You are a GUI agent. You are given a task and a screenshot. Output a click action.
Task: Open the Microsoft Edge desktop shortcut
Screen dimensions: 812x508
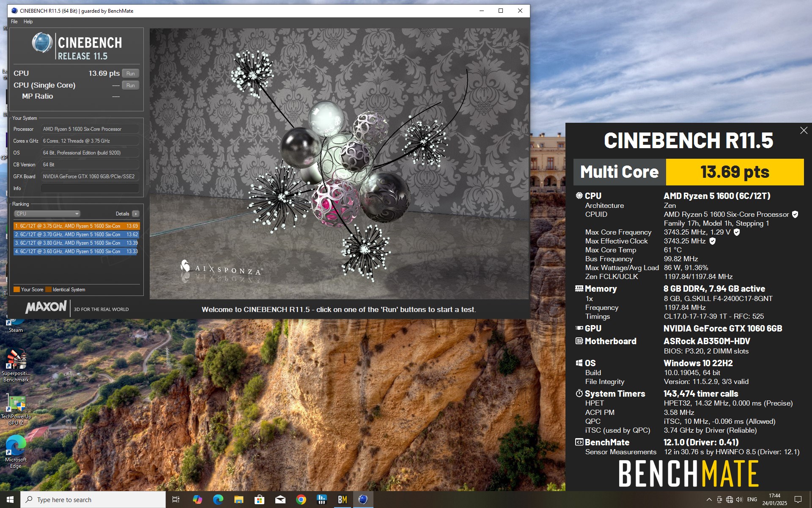pyautogui.click(x=16, y=452)
